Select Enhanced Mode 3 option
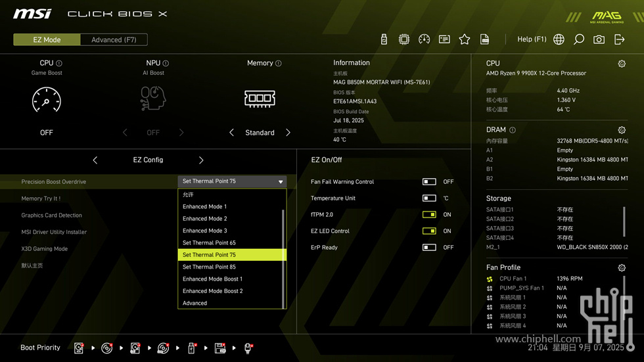644x362 pixels. [230, 231]
